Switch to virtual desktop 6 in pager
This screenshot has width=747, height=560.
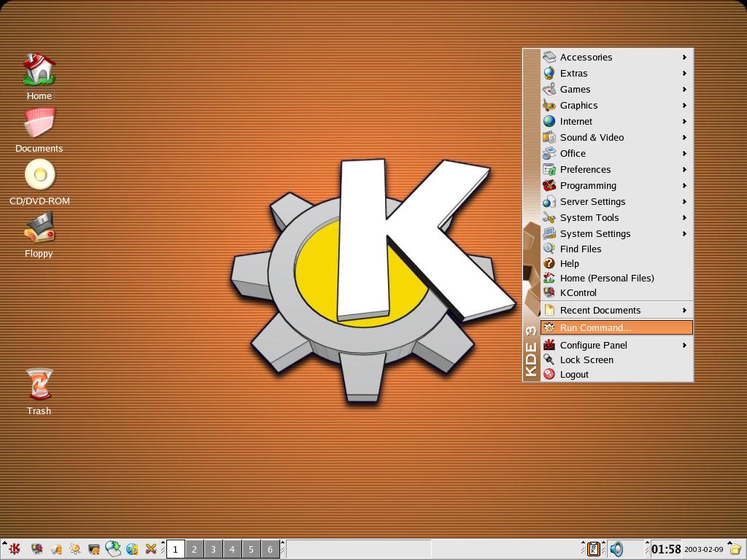point(270,549)
